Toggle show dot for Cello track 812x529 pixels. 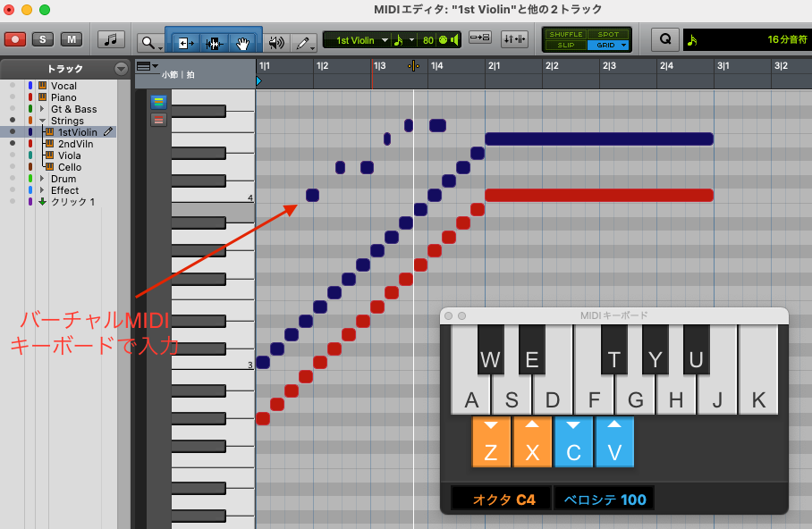tap(13, 167)
